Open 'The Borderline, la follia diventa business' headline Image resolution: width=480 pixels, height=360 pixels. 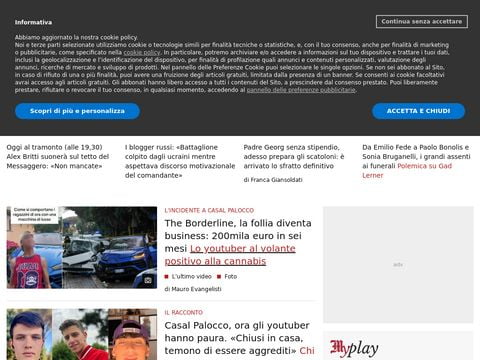238,235
